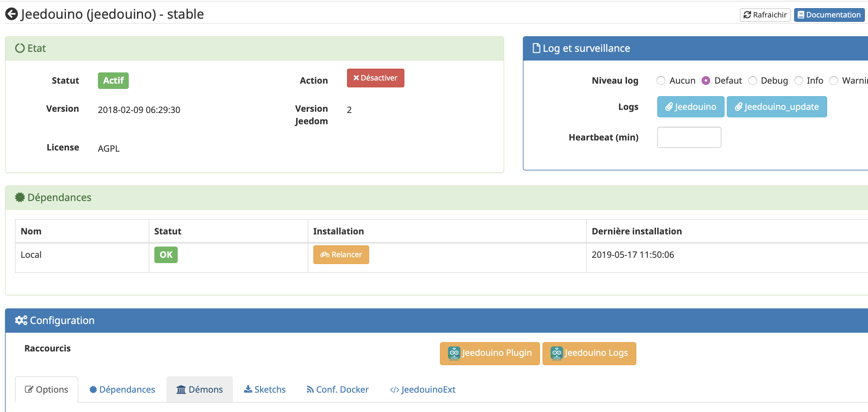868x412 pixels.
Task: Switch to the Options tab
Action: click(x=46, y=390)
